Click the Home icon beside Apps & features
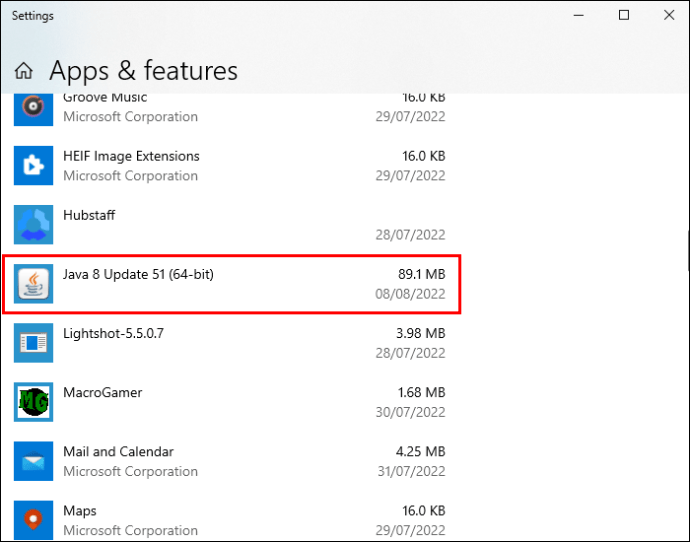Viewport: 690px width, 542px height. click(x=24, y=71)
